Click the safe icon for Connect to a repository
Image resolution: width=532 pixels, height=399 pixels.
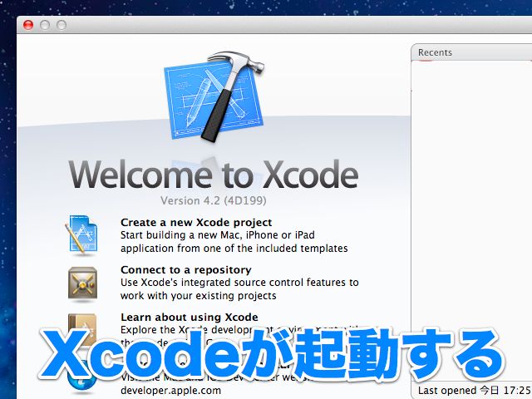pyautogui.click(x=82, y=283)
